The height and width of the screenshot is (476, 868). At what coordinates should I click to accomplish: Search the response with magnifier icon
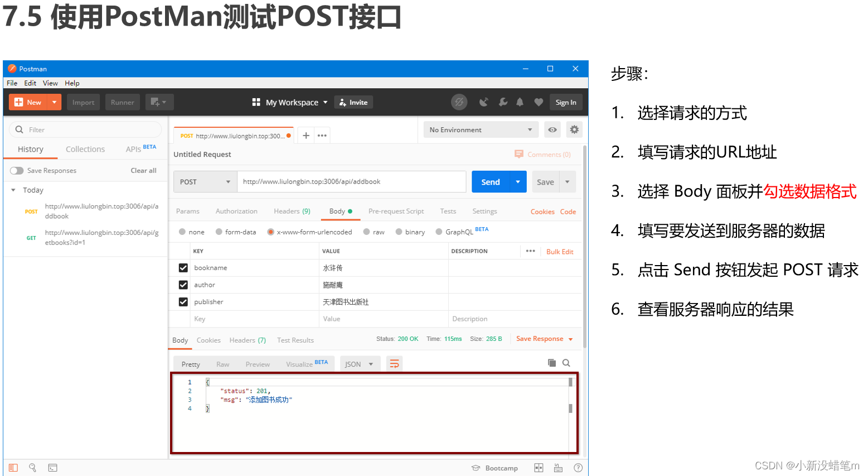point(566,363)
